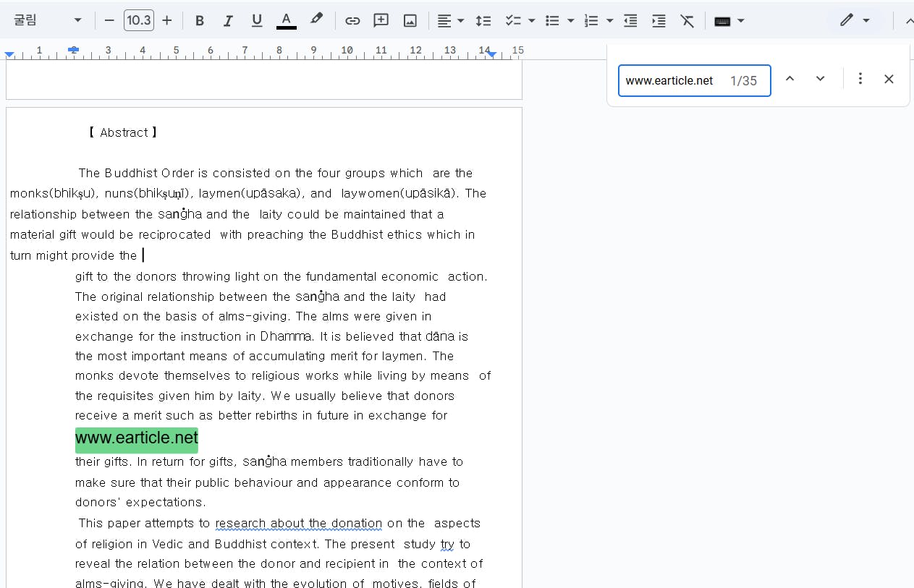Open line and paragraph spacing options
Viewport: 914px width, 588px height.
483,21
